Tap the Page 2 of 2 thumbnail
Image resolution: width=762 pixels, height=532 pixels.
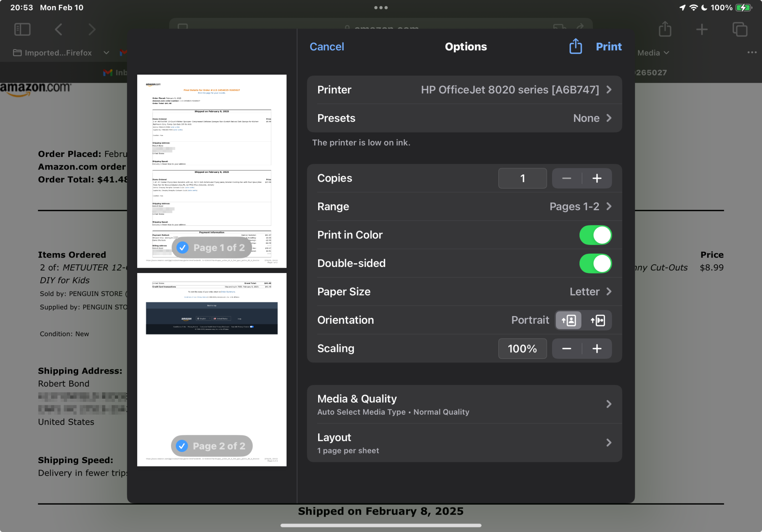211,369
